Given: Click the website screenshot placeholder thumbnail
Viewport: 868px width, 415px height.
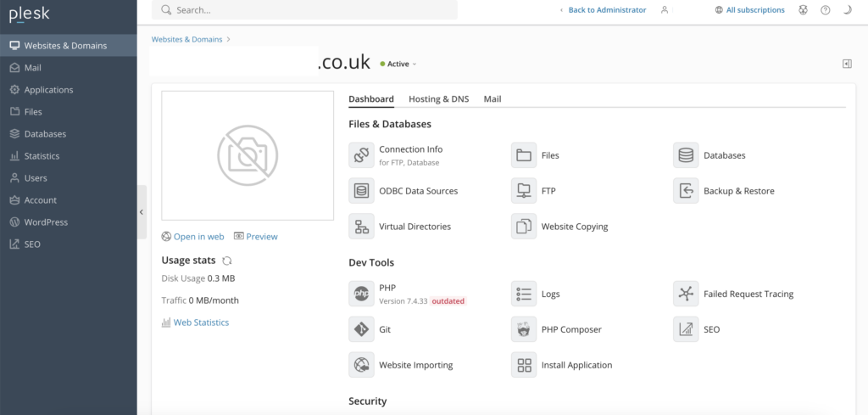Looking at the screenshot, I should point(248,155).
